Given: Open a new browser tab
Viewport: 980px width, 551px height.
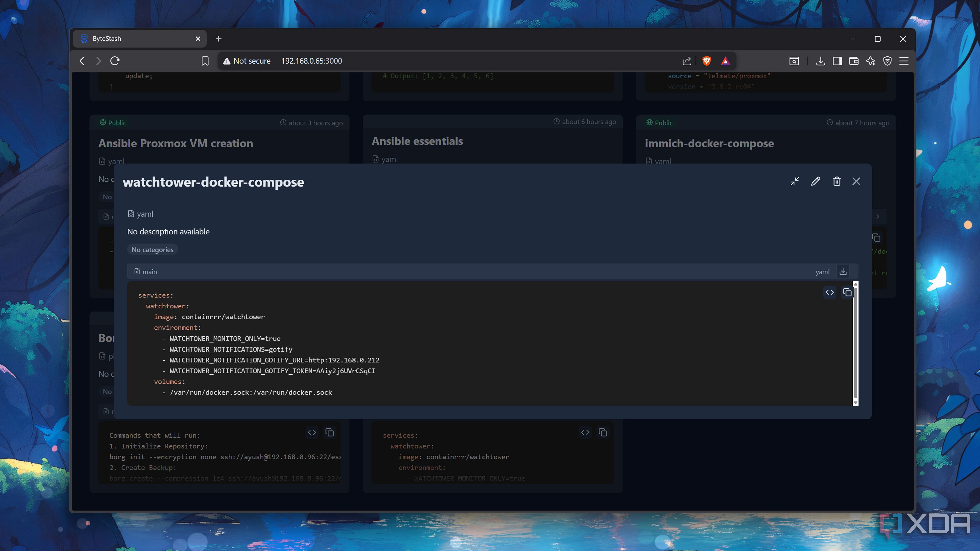Looking at the screenshot, I should tap(218, 39).
